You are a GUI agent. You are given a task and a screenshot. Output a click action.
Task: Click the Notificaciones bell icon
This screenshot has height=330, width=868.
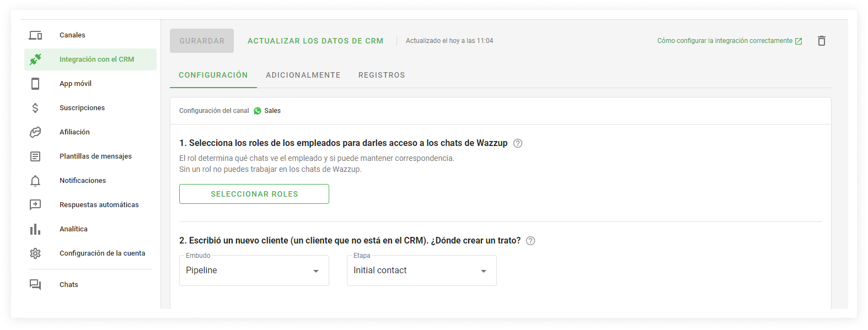pyautogui.click(x=35, y=181)
